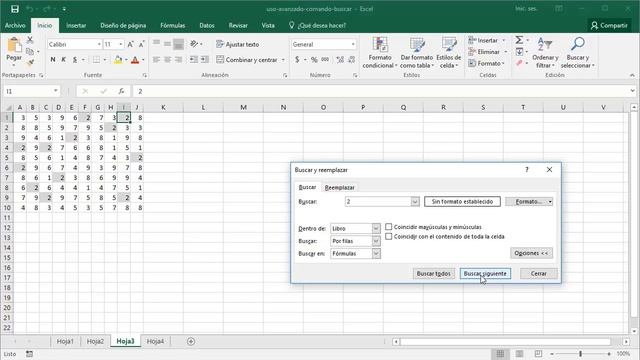
Task: Open Ordenar y filtrar menu
Action: click(545, 53)
